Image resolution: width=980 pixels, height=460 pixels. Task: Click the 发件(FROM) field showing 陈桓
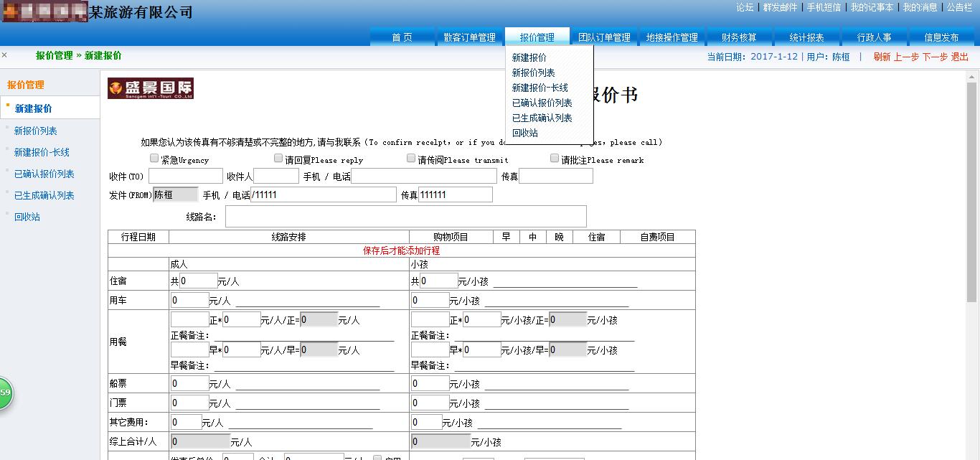tap(175, 194)
